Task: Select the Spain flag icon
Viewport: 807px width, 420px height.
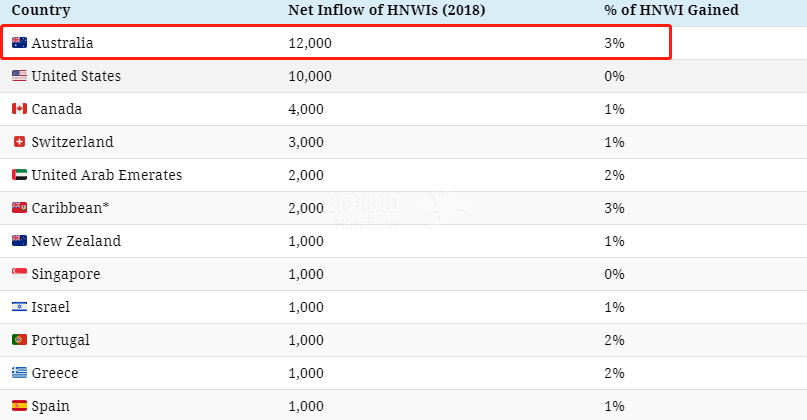Action: coord(19,406)
